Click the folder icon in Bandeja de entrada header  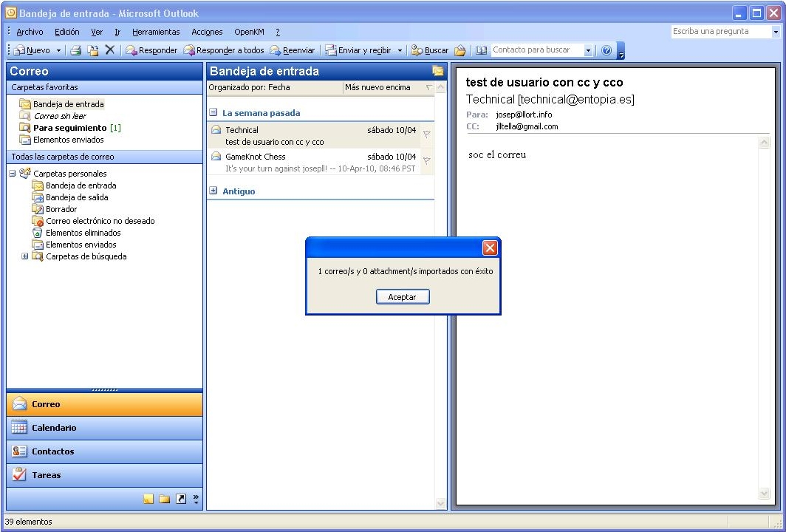[437, 71]
